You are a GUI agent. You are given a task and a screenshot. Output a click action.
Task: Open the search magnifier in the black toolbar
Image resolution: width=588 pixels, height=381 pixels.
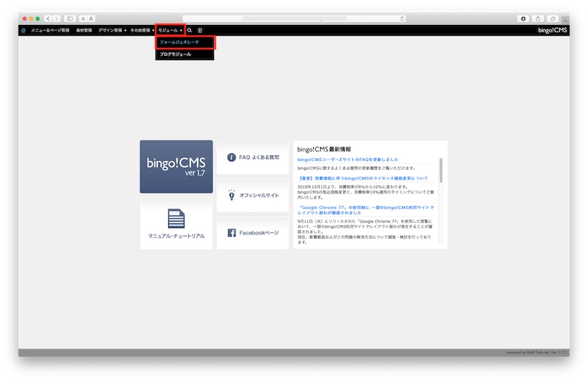point(190,30)
